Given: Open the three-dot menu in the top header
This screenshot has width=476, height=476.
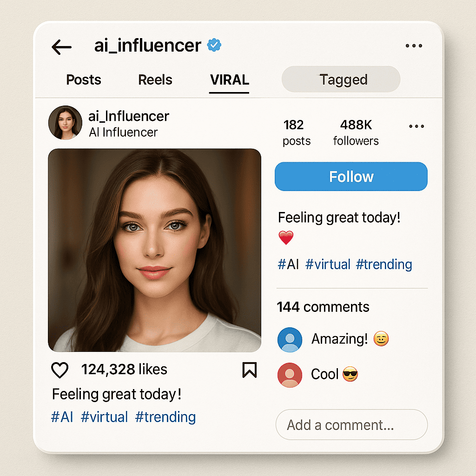Looking at the screenshot, I should click(414, 46).
